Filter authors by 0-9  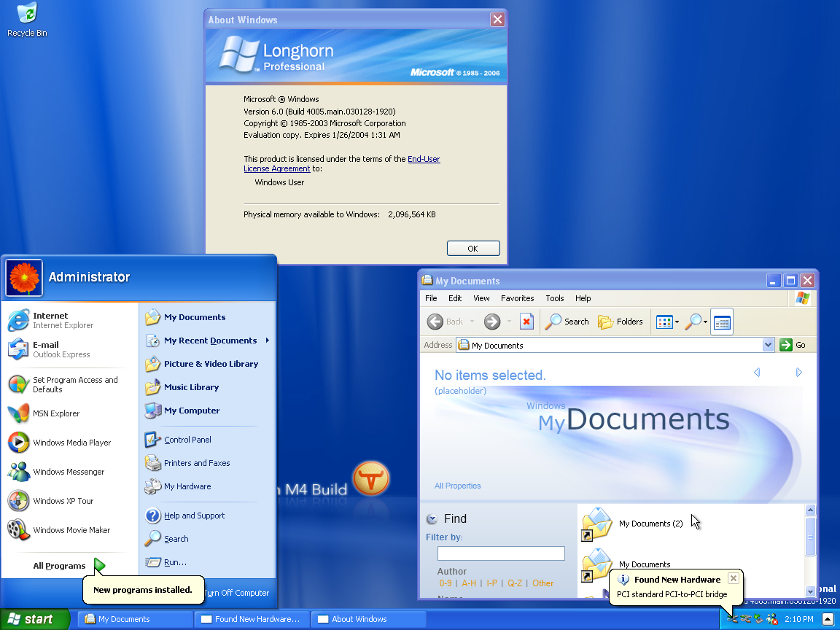coord(446,583)
